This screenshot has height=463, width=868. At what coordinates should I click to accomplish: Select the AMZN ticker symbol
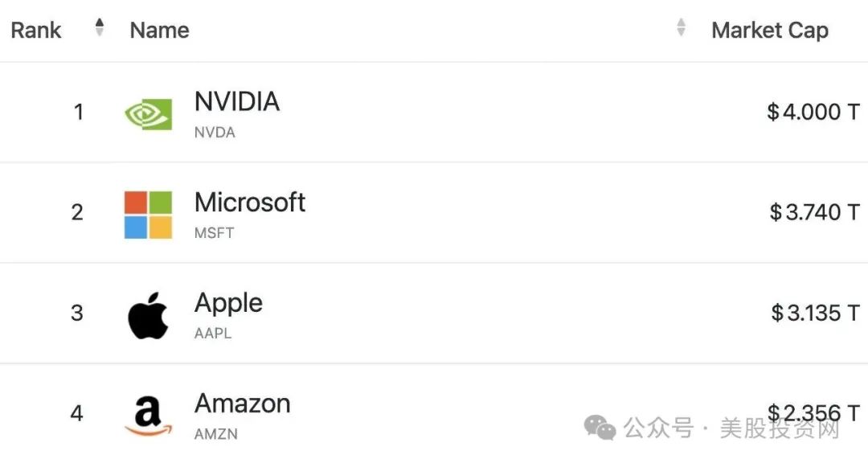[216, 434]
